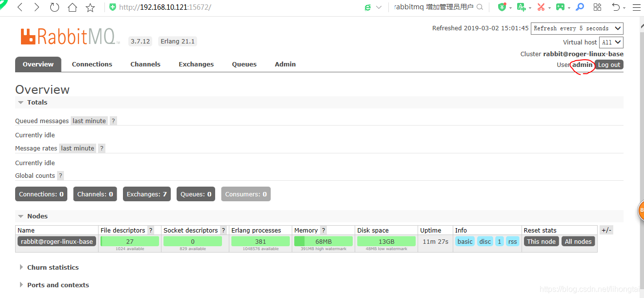Click Queued messages last minute range selector
Image resolution: width=644 pixels, height=298 pixels.
coord(89,121)
